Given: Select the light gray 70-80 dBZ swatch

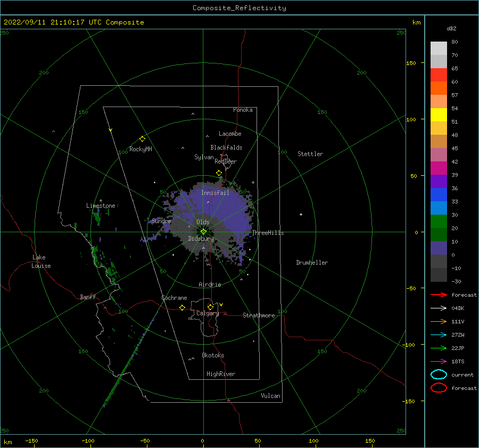Looking at the screenshot, I should (439, 48).
